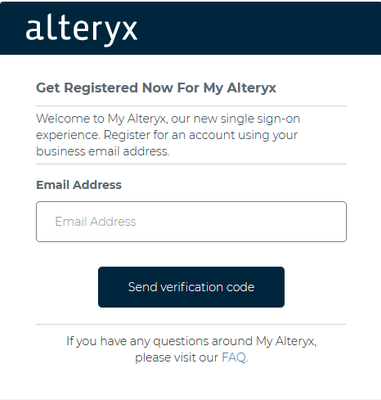Click the divider line under the registration heading

point(191,106)
